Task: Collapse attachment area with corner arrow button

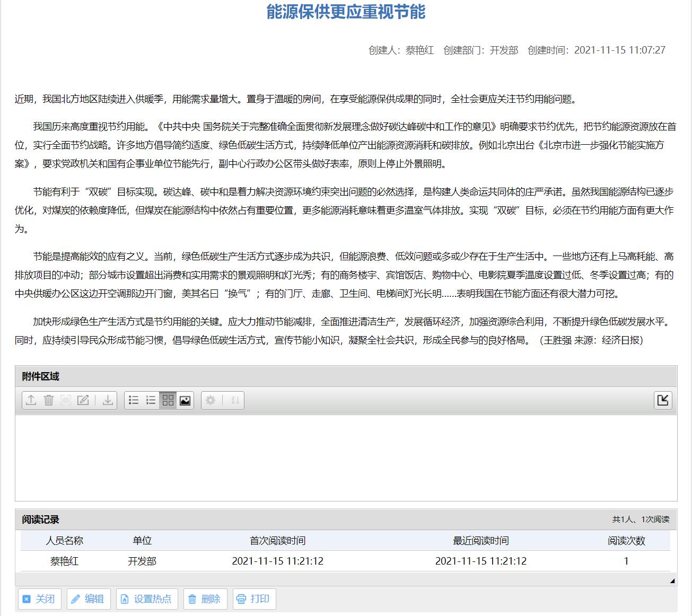Action: coord(663,400)
